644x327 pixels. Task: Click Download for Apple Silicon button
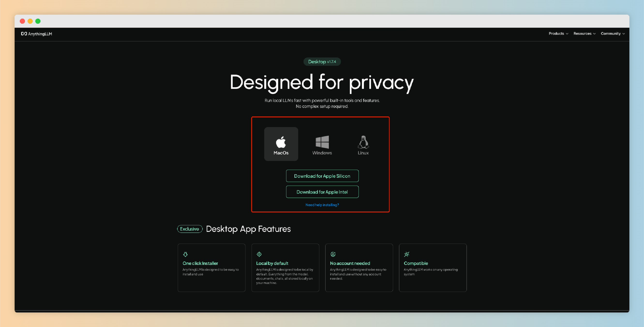click(x=322, y=176)
